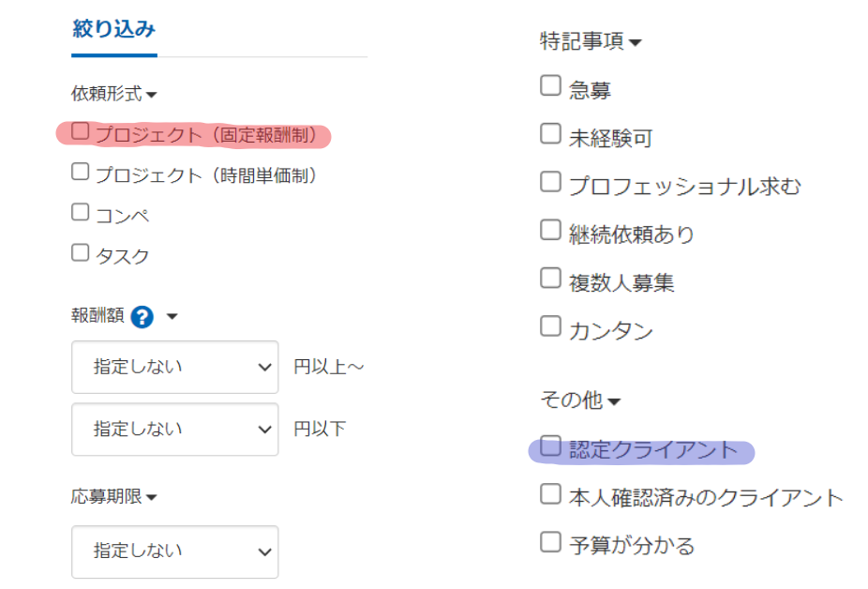Check プロジェクト（時間単価制）checkbox
Viewport: 868px width, 589px height.
click(81, 172)
